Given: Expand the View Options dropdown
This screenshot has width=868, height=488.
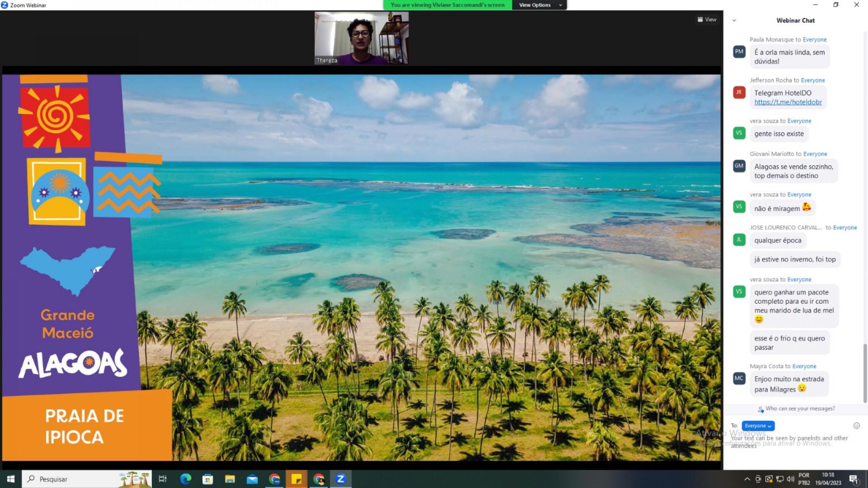Looking at the screenshot, I should tap(539, 5).
